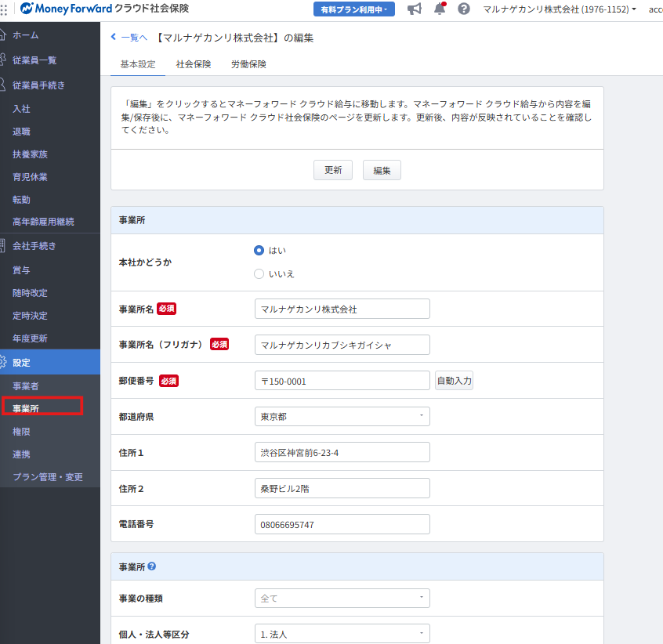Click the back chevron next to 一覧へ
The height and width of the screenshot is (644, 663).
pos(114,37)
